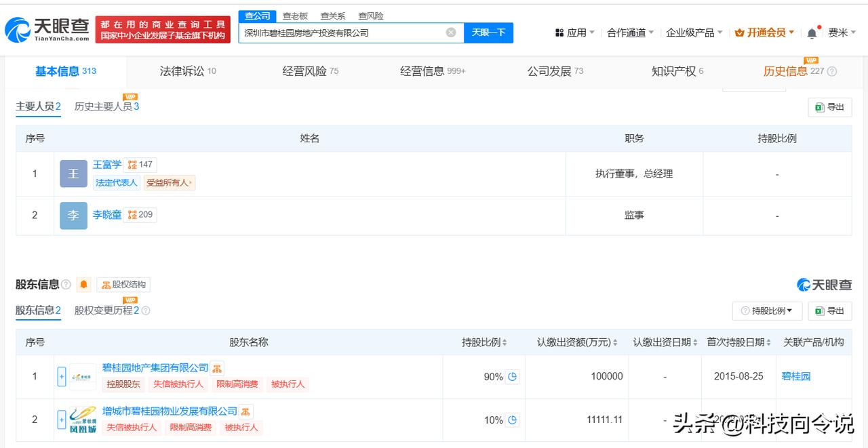Open user menu 费米
Screen dimensions: 868x448
842,33
